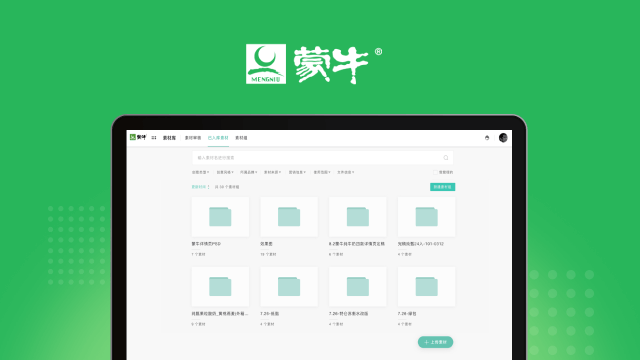Switch to the 素材组 tab

[241, 138]
